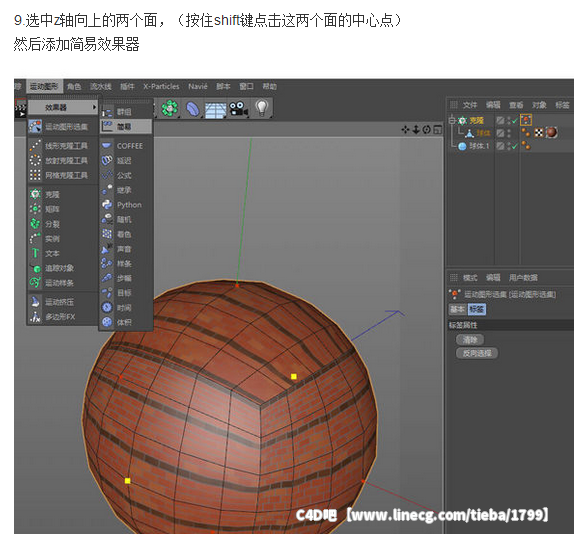The image size is (582, 534).
Task: Select the Python effector entry
Action: pyautogui.click(x=126, y=204)
